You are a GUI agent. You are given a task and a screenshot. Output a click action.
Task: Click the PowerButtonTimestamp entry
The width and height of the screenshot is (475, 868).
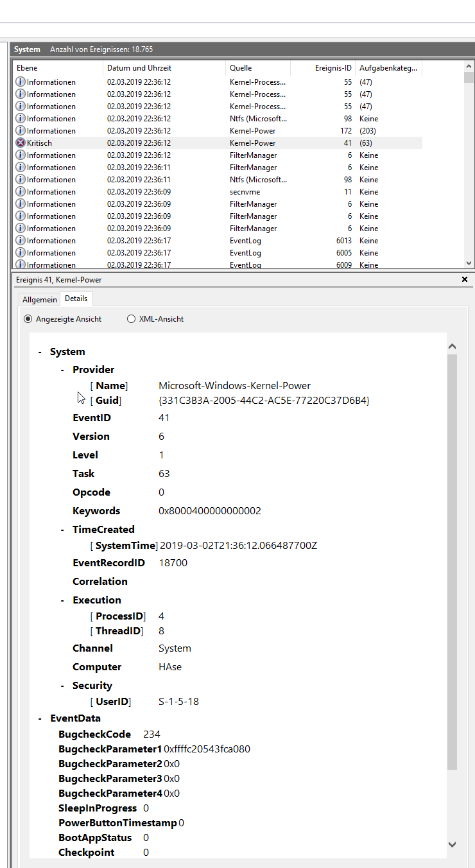pyautogui.click(x=121, y=823)
